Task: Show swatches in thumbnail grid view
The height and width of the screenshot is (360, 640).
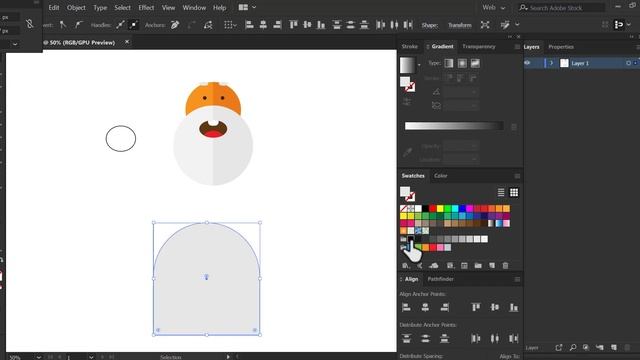Action: 514,192
